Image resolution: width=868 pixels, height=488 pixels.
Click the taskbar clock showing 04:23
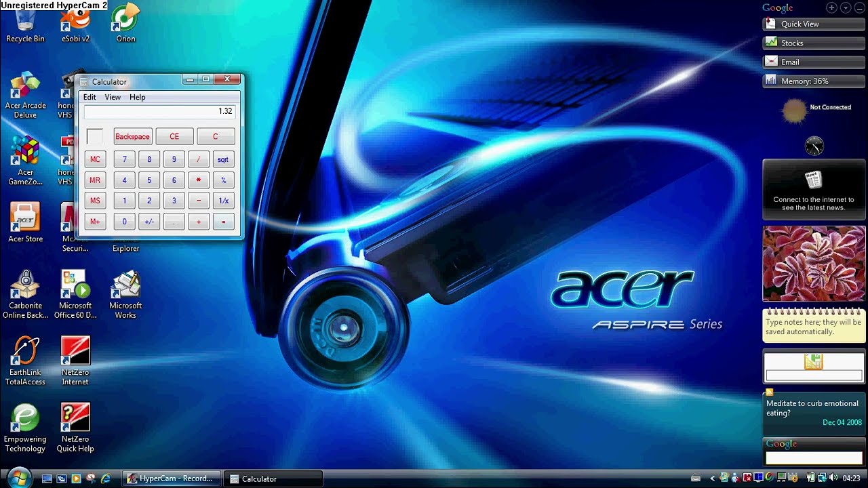[852, 479]
